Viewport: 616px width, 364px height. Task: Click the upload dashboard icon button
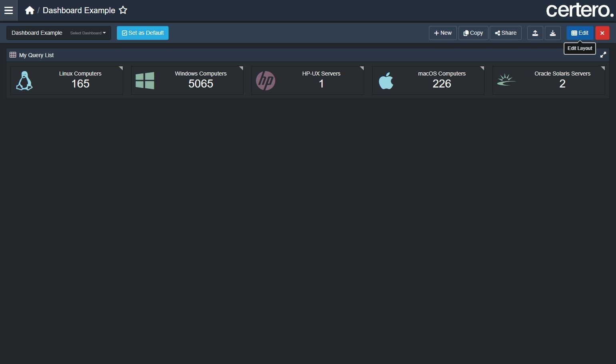535,33
